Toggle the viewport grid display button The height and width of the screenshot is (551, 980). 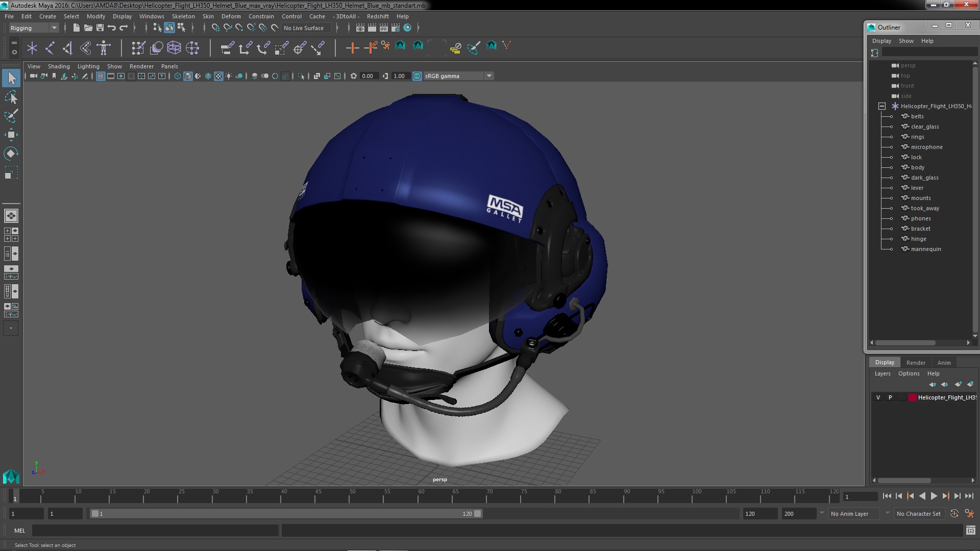(101, 76)
